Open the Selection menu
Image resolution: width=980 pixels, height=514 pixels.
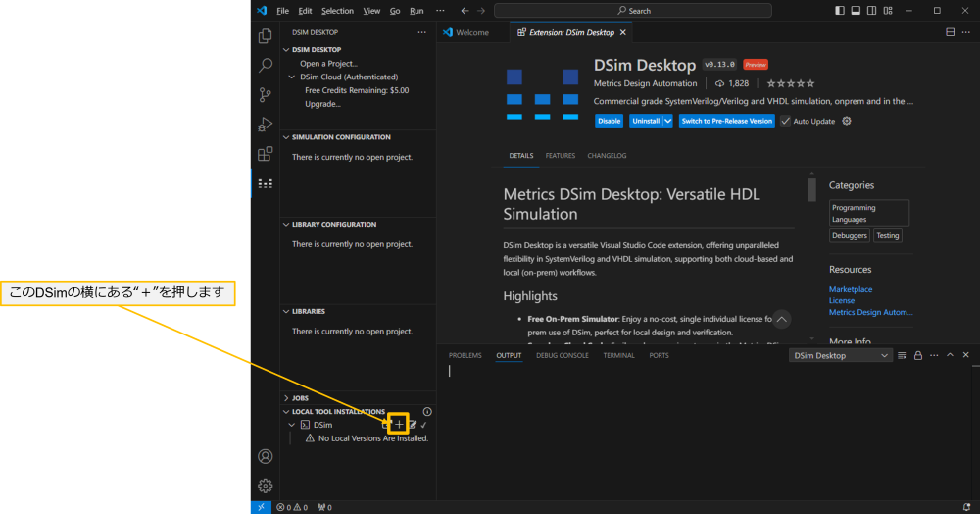click(x=337, y=11)
